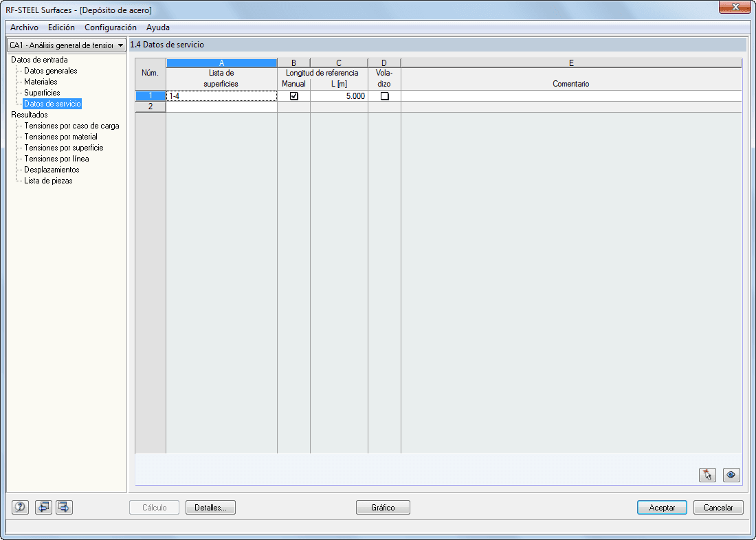Select Datos de servicio in the tree

[52, 104]
